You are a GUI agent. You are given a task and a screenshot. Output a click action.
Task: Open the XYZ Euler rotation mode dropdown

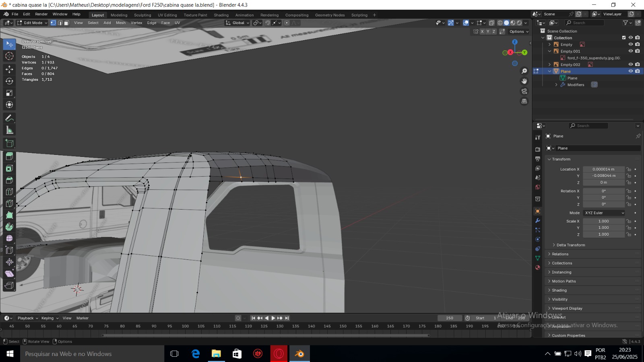604,213
